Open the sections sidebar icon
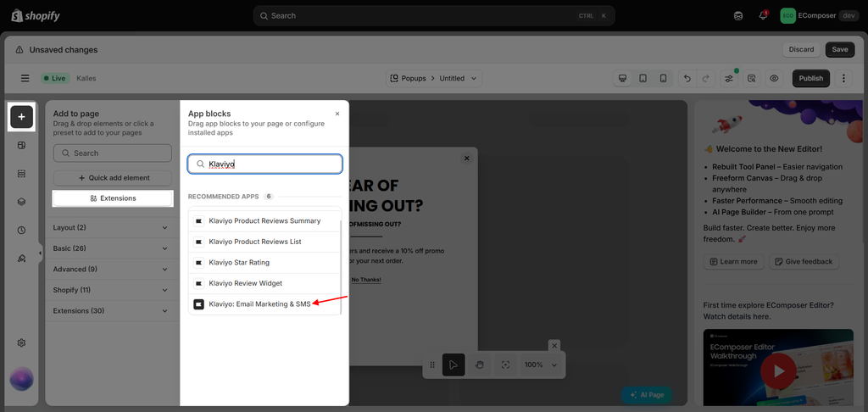This screenshot has height=412, width=868. [21, 173]
